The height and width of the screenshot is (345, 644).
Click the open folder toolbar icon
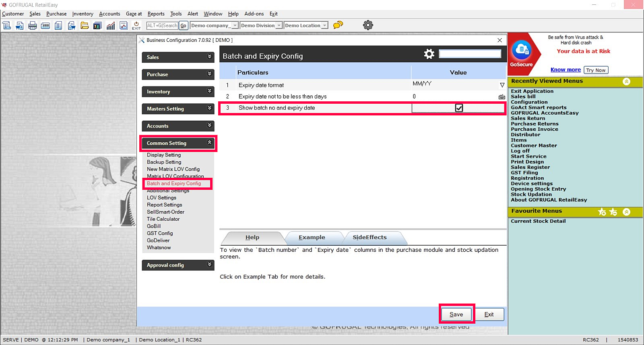click(x=85, y=25)
